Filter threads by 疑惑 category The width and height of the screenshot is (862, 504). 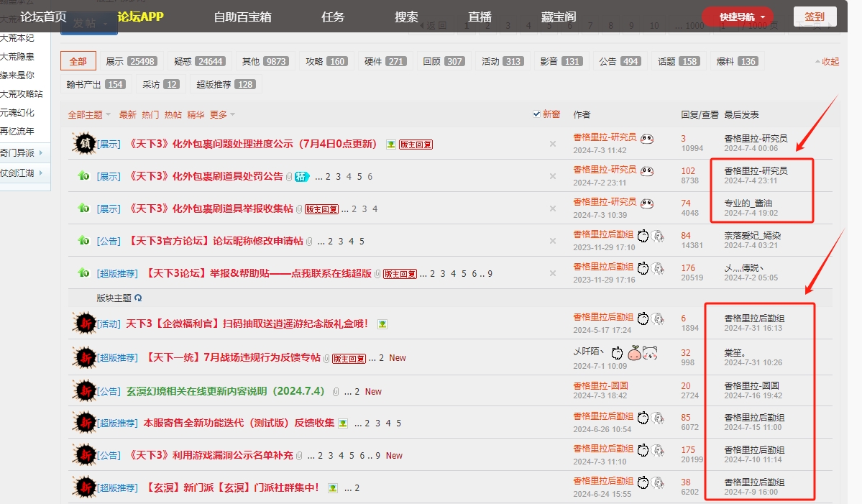pos(198,62)
